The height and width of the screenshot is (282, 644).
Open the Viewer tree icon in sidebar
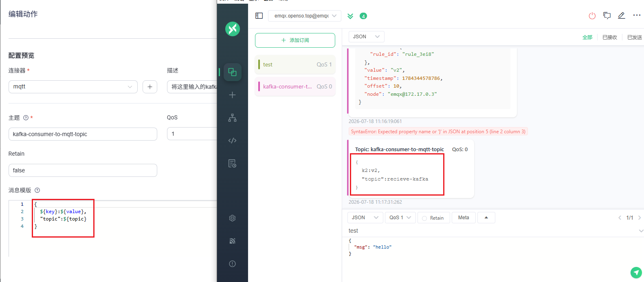[233, 118]
